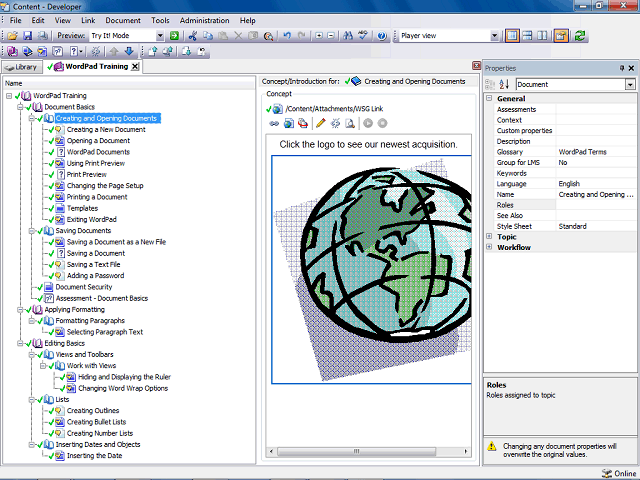Viewport: 640px width, 480px height.
Task: Click the concept pane horizontal scrollbar
Action: tap(368, 451)
